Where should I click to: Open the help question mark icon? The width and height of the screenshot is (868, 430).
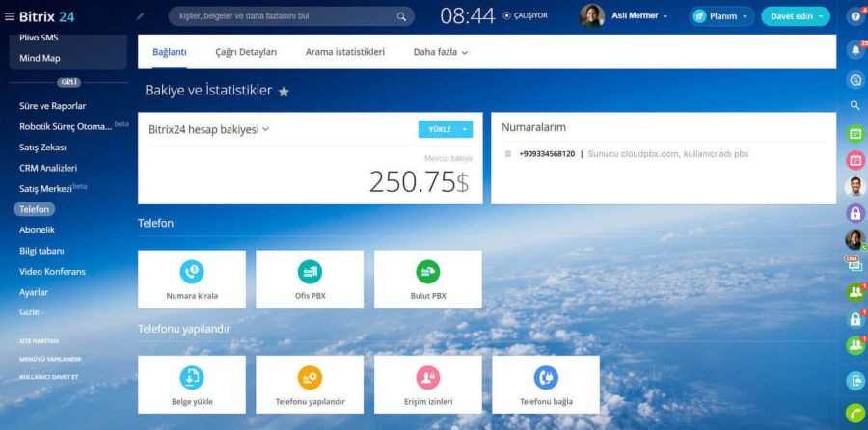point(855,16)
